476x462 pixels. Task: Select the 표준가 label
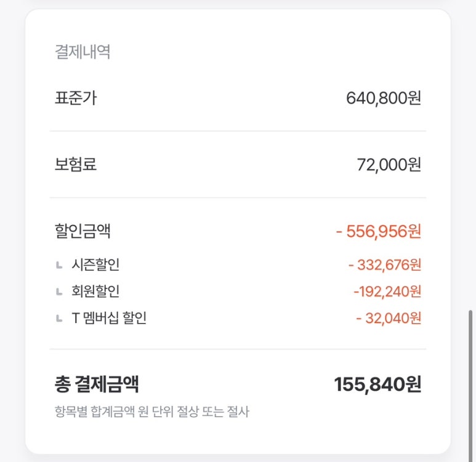[76, 98]
